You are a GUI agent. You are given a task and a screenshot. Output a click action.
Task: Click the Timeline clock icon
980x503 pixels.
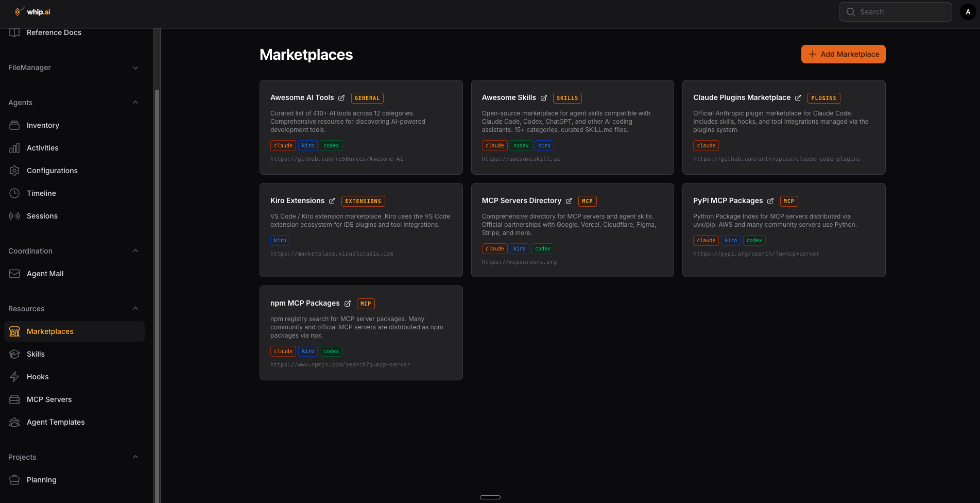(x=14, y=193)
